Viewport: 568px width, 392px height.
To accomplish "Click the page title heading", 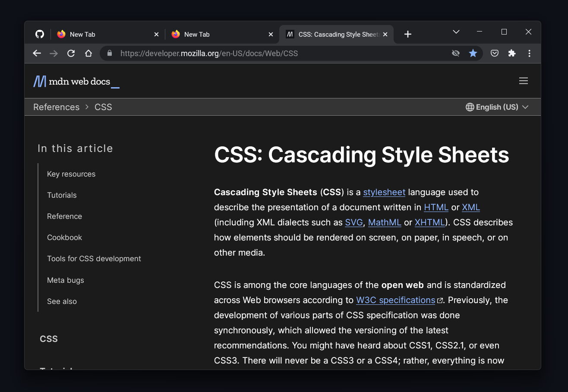I will (362, 155).
